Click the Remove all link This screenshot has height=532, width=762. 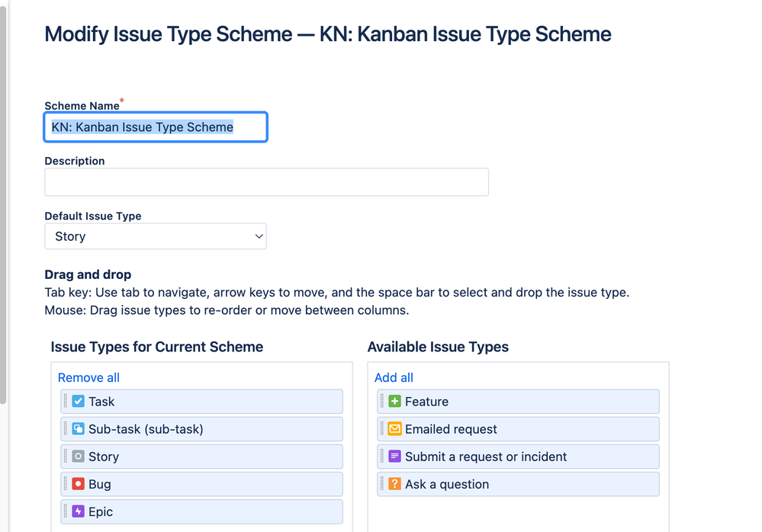tap(88, 377)
